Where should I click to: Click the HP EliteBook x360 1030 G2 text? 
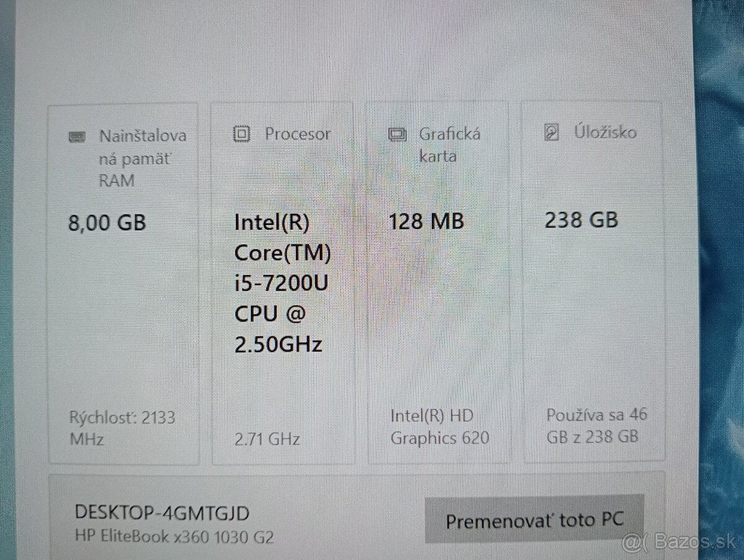pyautogui.click(x=174, y=536)
